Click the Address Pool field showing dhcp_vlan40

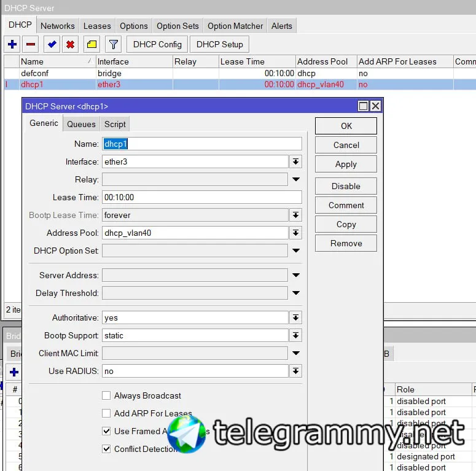point(195,233)
